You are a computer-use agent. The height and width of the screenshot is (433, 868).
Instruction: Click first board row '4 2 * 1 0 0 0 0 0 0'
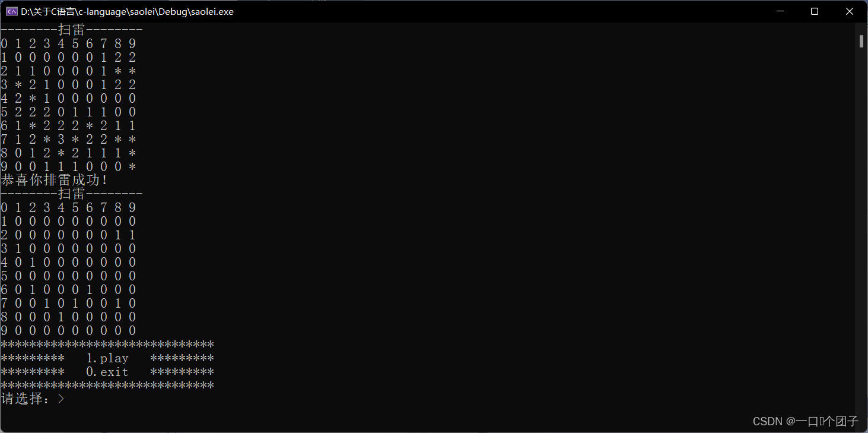point(69,99)
